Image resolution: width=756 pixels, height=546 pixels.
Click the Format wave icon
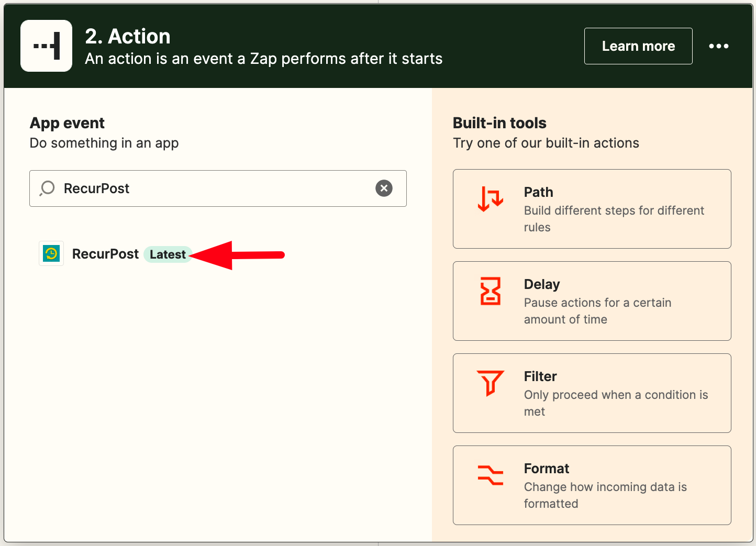tap(491, 475)
